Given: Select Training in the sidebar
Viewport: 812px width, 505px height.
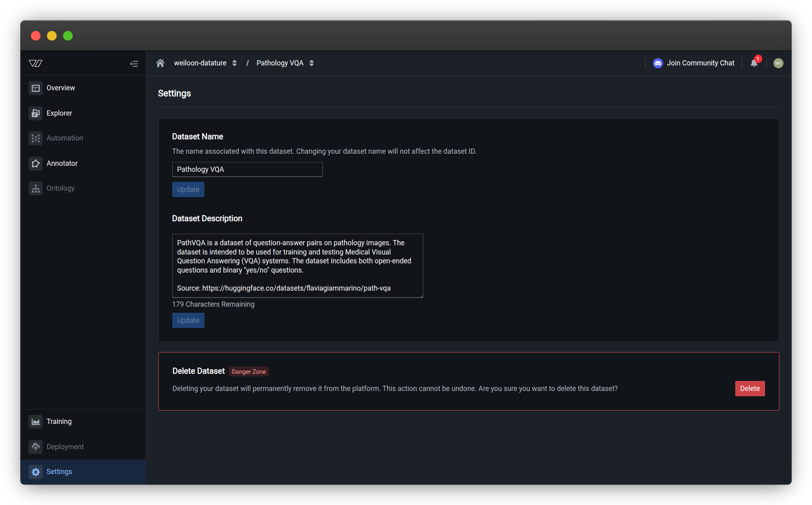Looking at the screenshot, I should [x=59, y=422].
